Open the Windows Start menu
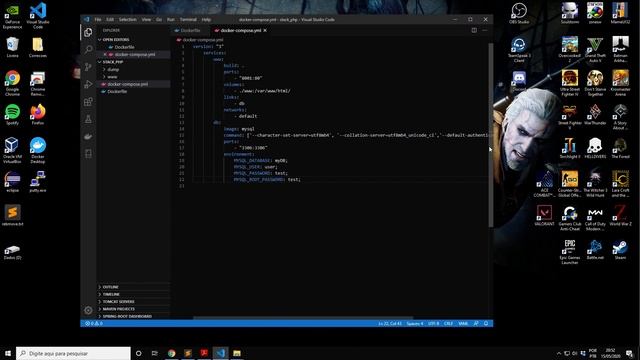 click(x=8, y=353)
